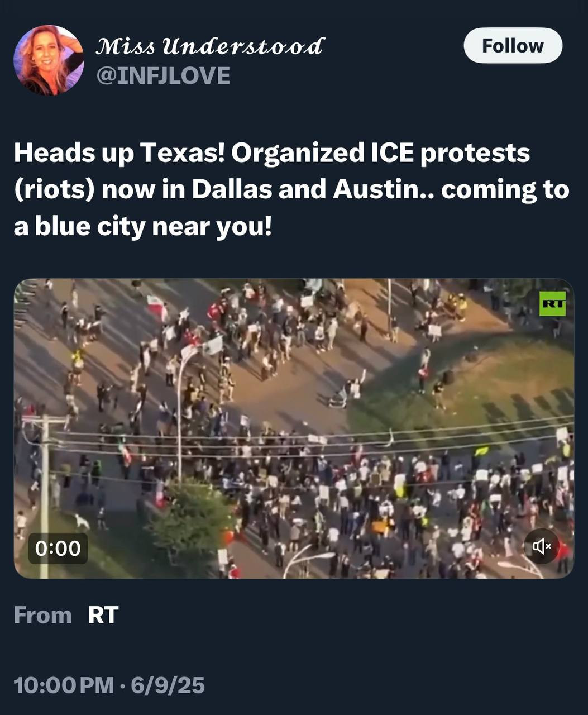Select the Miss Understood display name
The width and height of the screenshot is (588, 715).
[210, 46]
